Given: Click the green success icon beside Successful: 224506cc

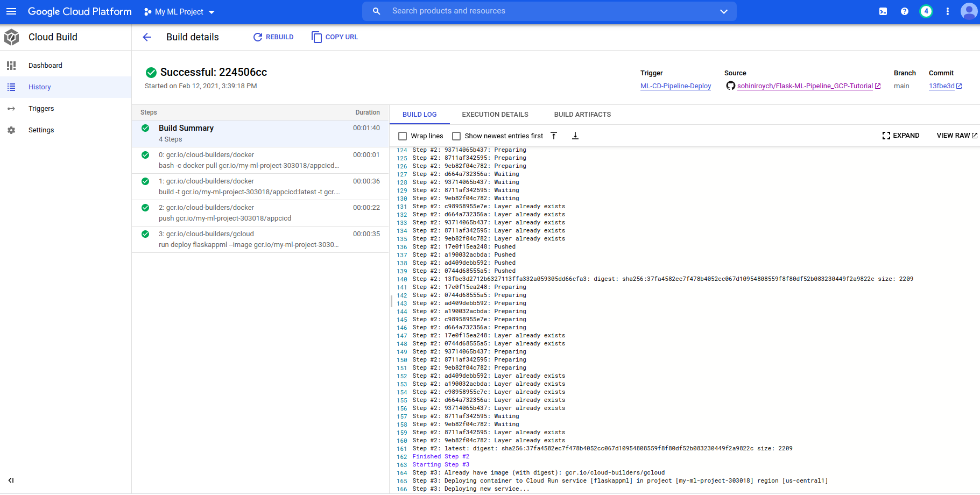Looking at the screenshot, I should [151, 73].
